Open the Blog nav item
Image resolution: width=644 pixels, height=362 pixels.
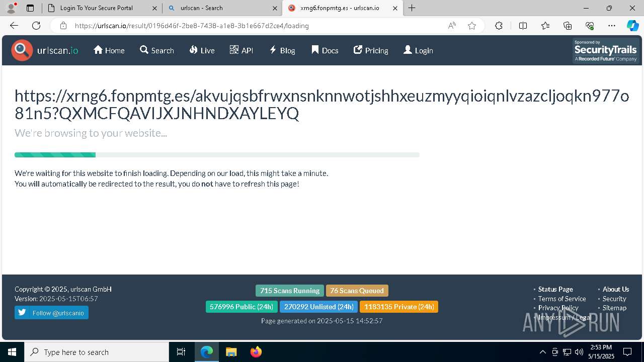pyautogui.click(x=282, y=50)
